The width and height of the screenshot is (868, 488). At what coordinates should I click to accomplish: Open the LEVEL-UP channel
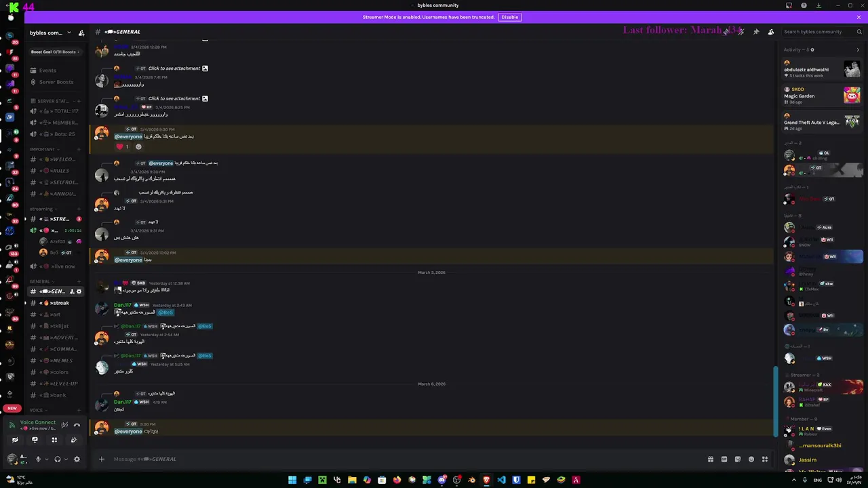(56, 384)
